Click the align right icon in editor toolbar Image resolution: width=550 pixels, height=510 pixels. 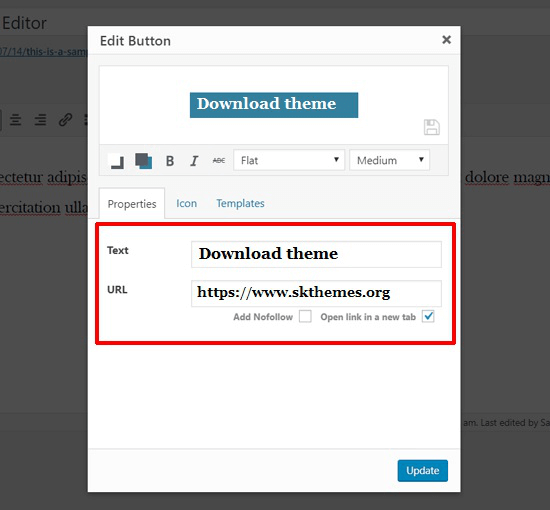[x=40, y=120]
